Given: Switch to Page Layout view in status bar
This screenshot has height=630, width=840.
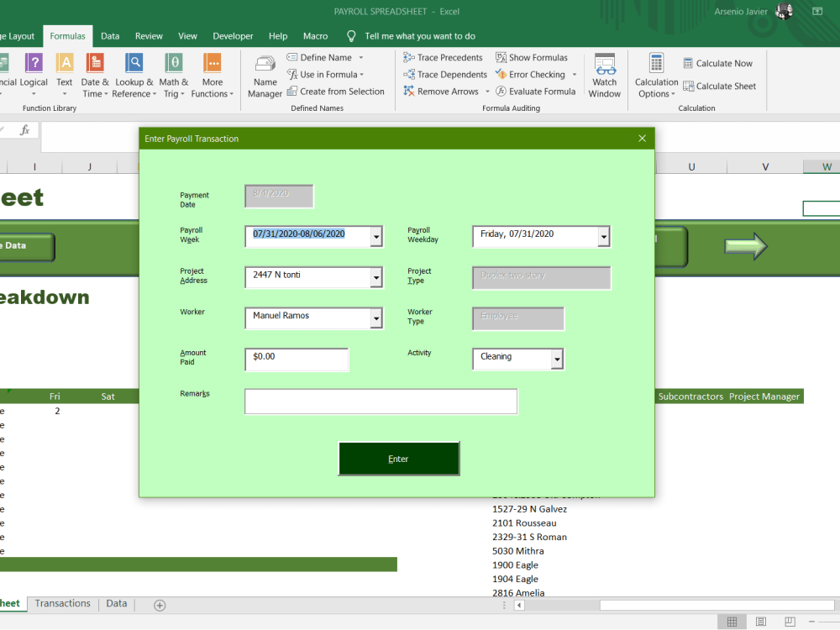Looking at the screenshot, I should click(759, 621).
